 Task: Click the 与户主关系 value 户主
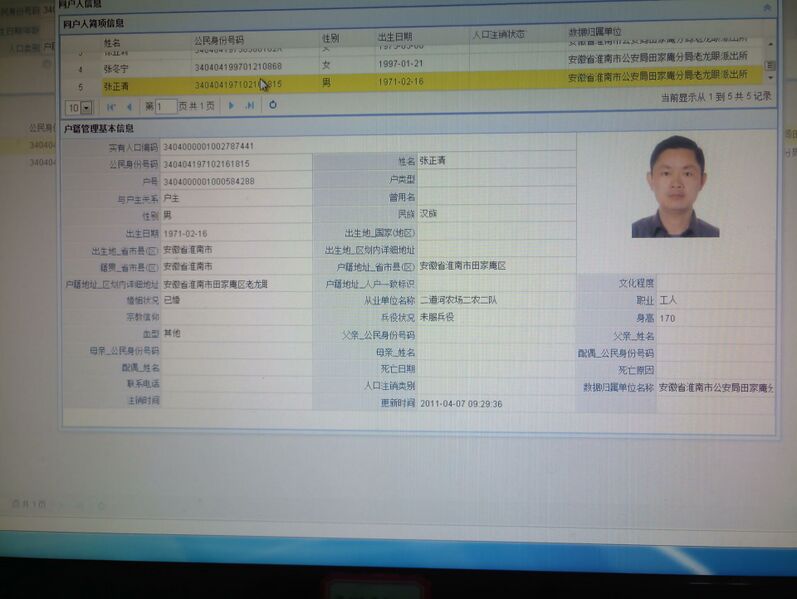[171, 198]
